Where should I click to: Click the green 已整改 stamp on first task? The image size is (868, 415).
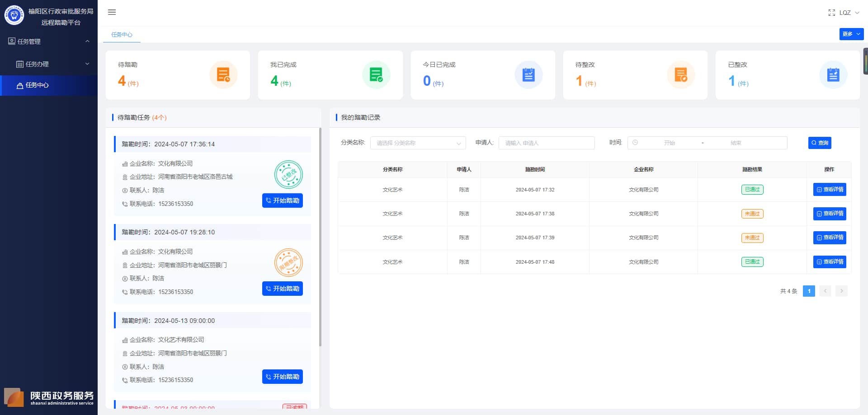288,174
